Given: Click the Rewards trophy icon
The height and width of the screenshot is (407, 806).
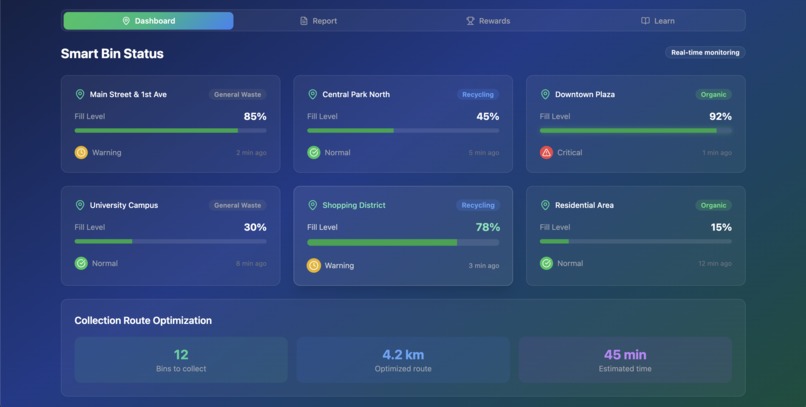Looking at the screenshot, I should point(470,21).
